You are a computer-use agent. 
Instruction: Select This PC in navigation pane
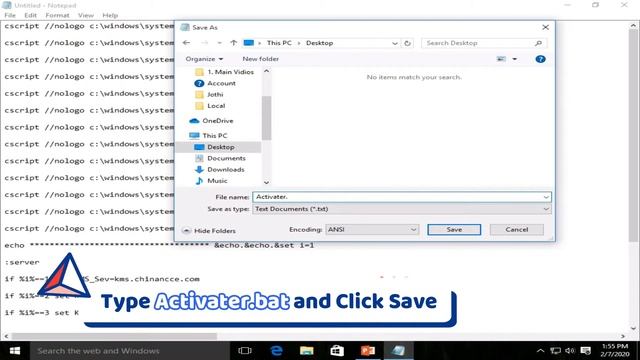(208, 136)
